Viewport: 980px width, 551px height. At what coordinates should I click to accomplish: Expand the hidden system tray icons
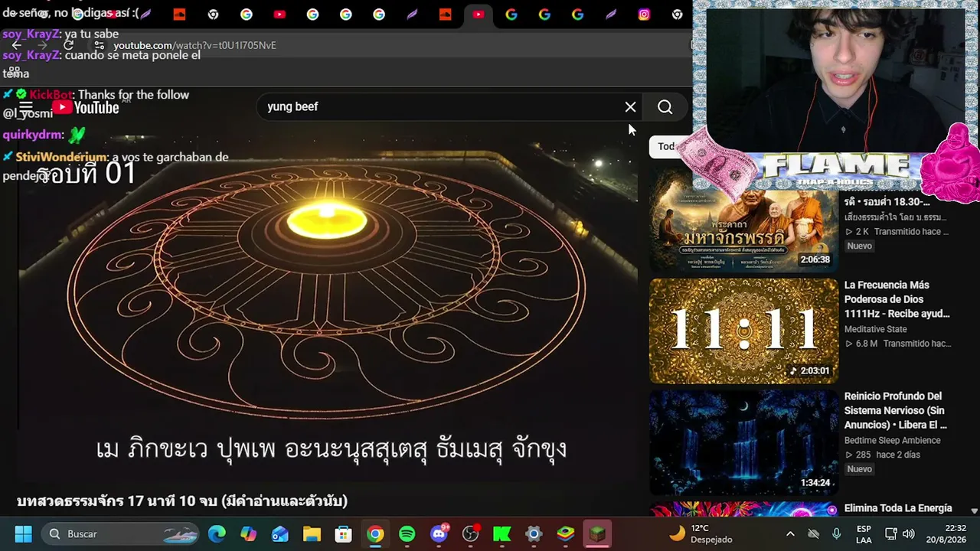click(790, 533)
